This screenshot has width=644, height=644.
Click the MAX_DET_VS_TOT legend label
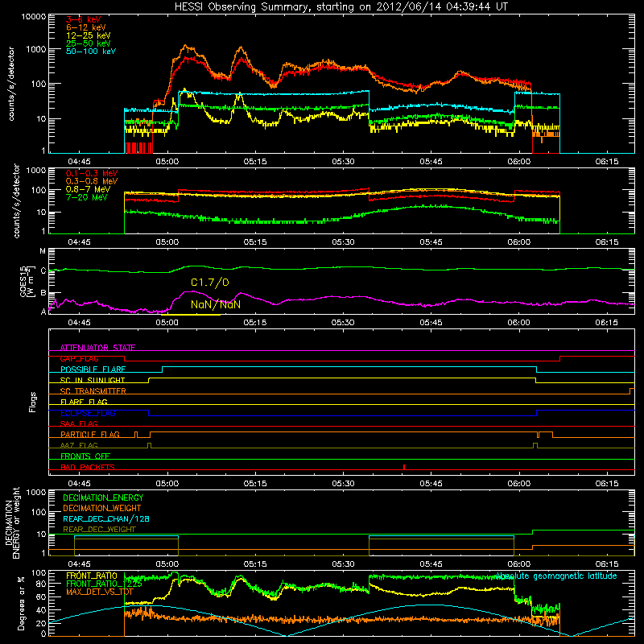coord(100,592)
